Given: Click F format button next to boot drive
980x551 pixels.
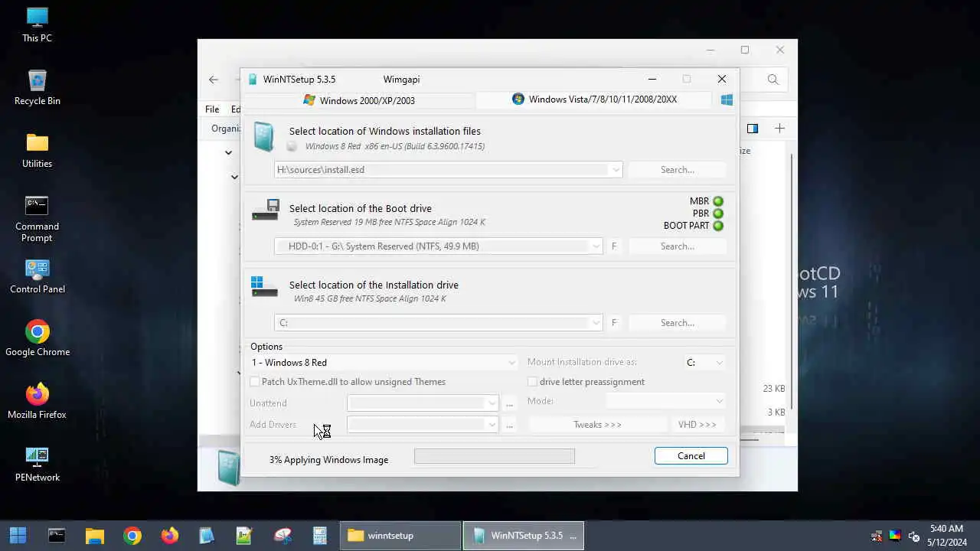Looking at the screenshot, I should (x=614, y=246).
